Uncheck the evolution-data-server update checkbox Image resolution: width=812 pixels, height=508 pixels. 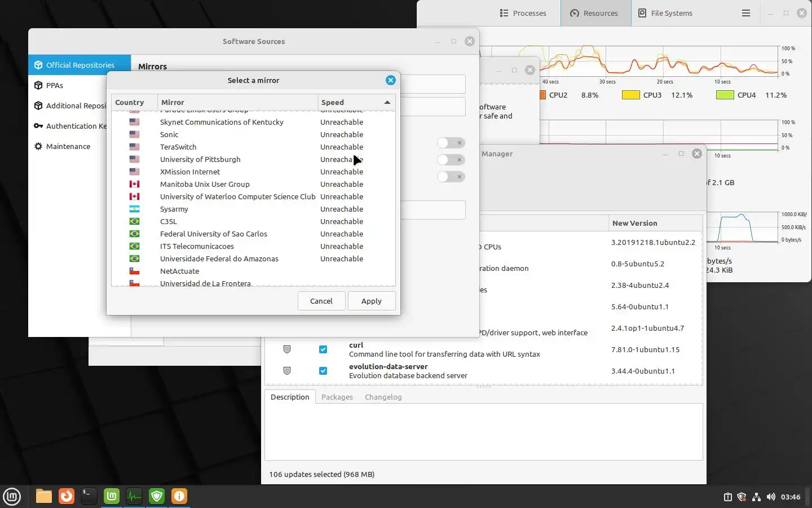(x=323, y=371)
